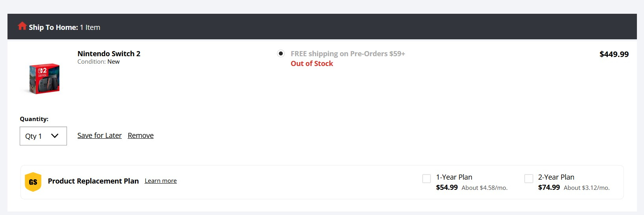Remove the Nintendo Switch 2 from cart
The height and width of the screenshot is (215, 644).
[x=141, y=136]
